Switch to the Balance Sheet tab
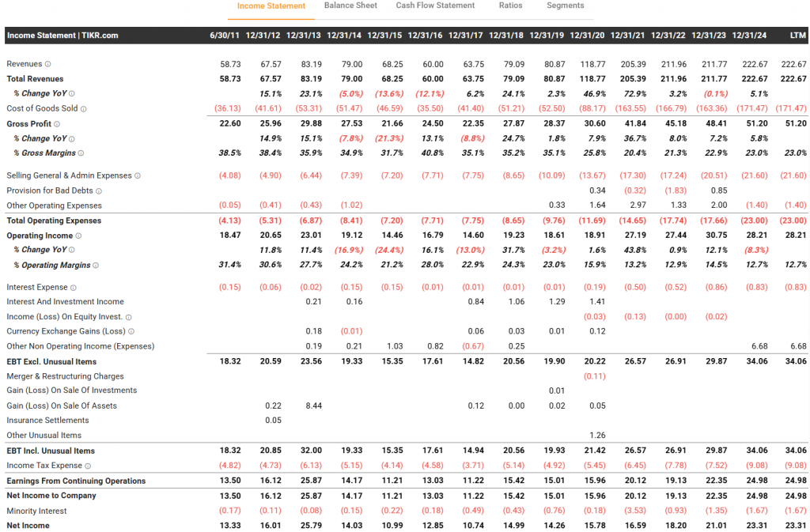This screenshot has height=532, width=810. (x=350, y=6)
